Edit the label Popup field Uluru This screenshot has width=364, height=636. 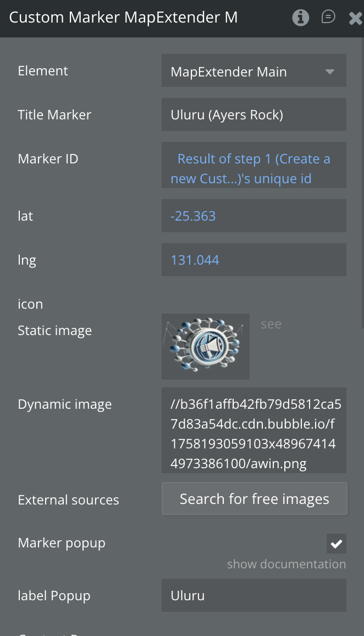tap(253, 595)
